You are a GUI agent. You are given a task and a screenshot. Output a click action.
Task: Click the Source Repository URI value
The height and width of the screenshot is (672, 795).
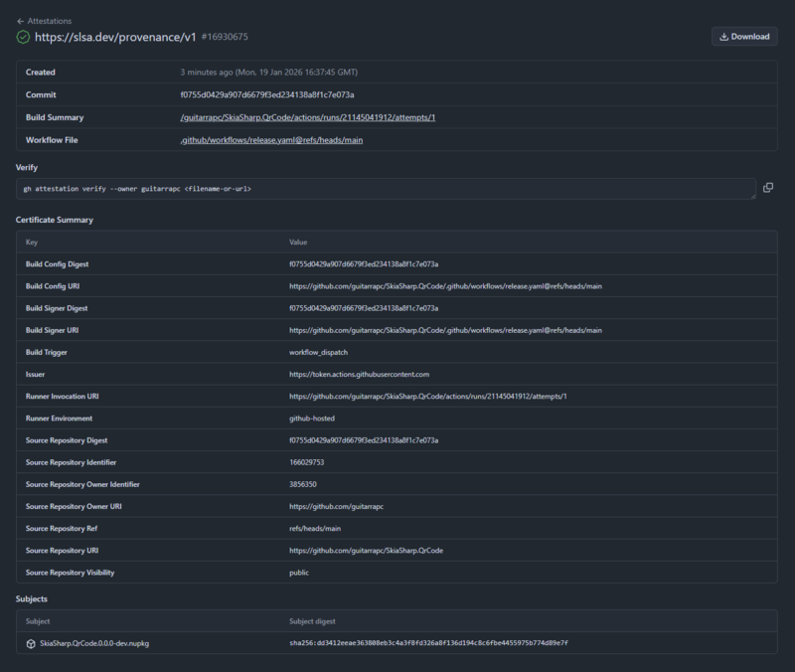pos(366,551)
